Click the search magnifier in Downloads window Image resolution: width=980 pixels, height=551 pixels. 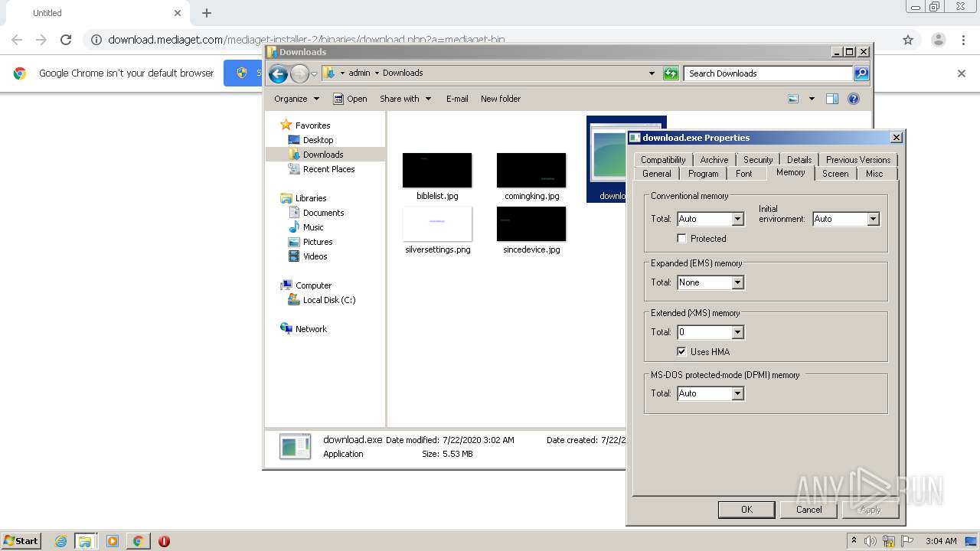pyautogui.click(x=861, y=73)
